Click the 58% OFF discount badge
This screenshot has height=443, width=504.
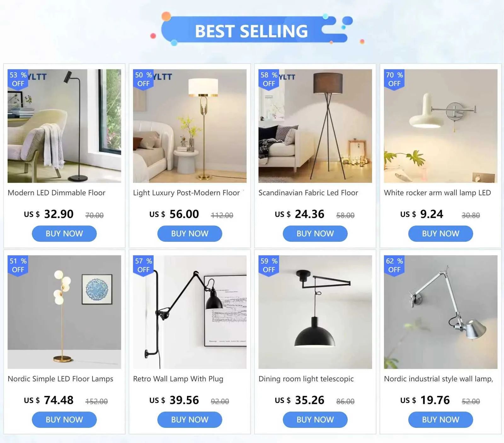tap(269, 79)
